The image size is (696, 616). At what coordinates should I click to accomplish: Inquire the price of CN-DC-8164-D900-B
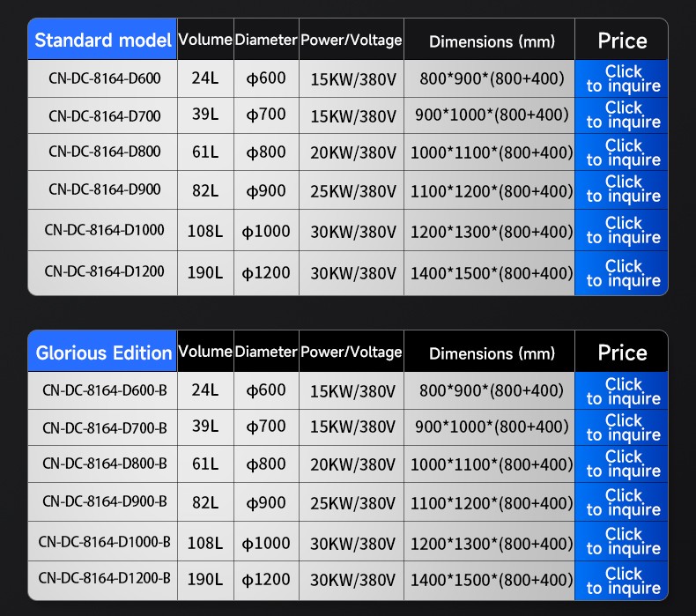point(621,501)
